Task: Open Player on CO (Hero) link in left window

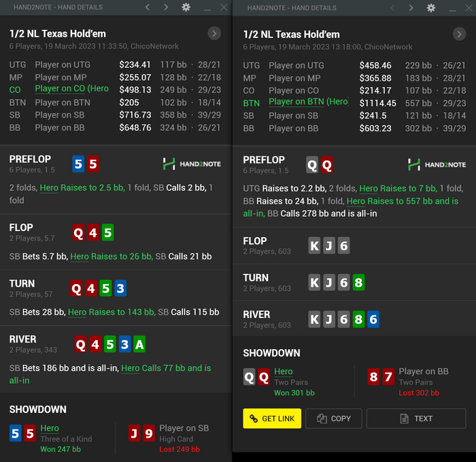Action: point(71,88)
